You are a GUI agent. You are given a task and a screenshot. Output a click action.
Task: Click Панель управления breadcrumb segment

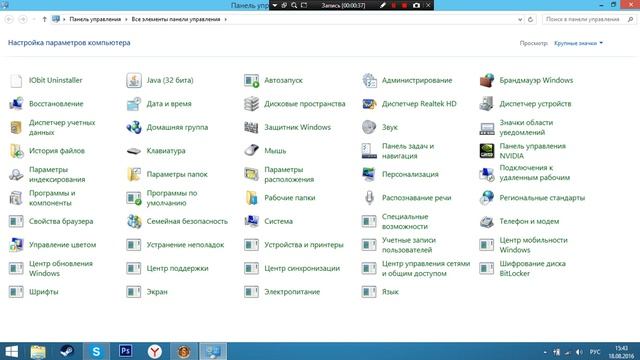[x=95, y=19]
